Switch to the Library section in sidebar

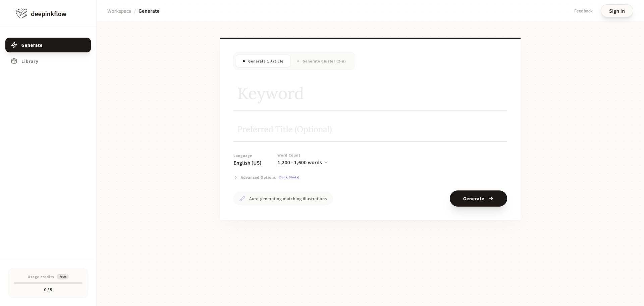pyautogui.click(x=30, y=61)
